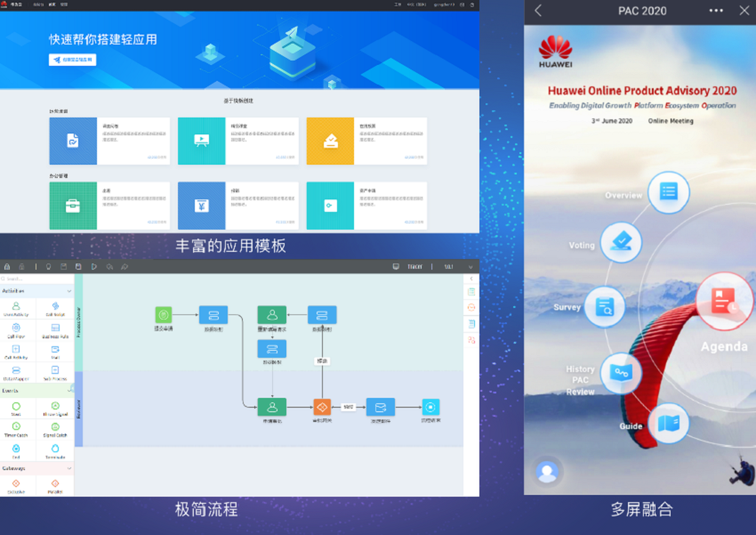Collapse the Events palette section
Image resolution: width=756 pixels, height=535 pixels.
pos(70,389)
